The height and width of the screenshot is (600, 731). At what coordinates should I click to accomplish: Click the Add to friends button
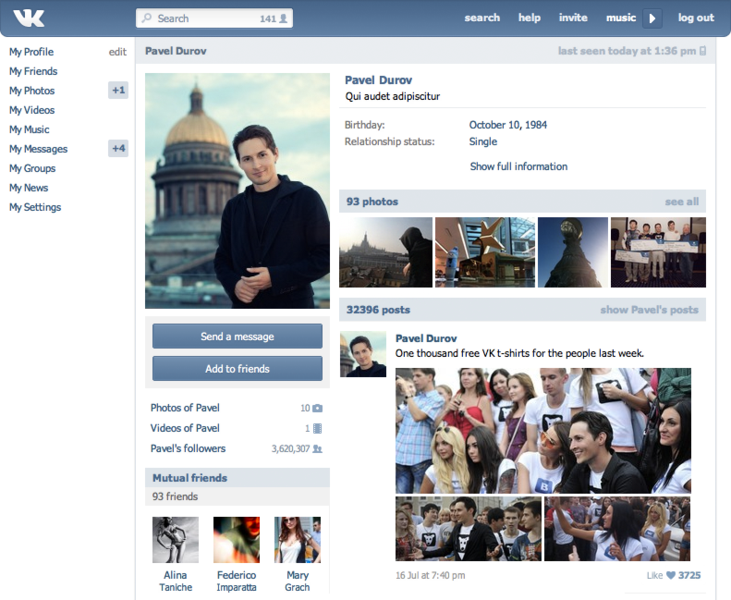[x=237, y=369]
